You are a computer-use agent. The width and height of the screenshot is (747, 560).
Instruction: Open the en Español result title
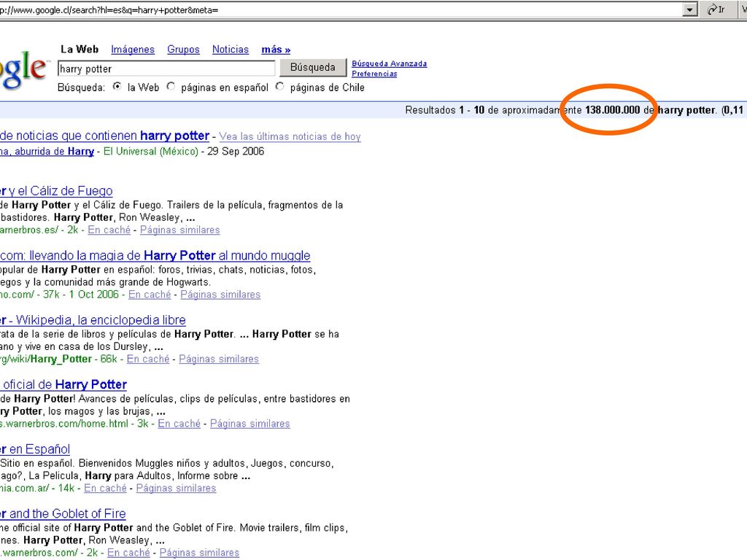tap(35, 449)
